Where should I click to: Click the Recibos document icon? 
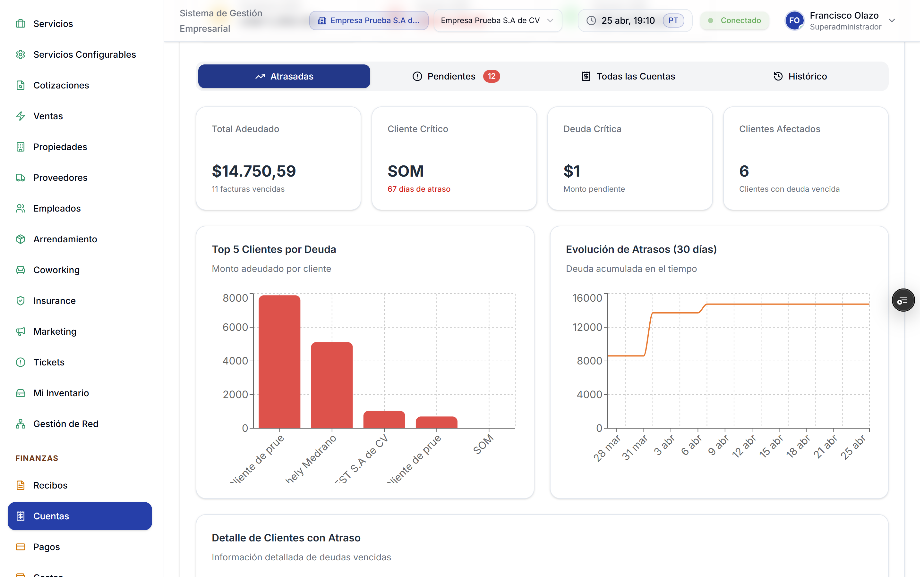(x=21, y=485)
